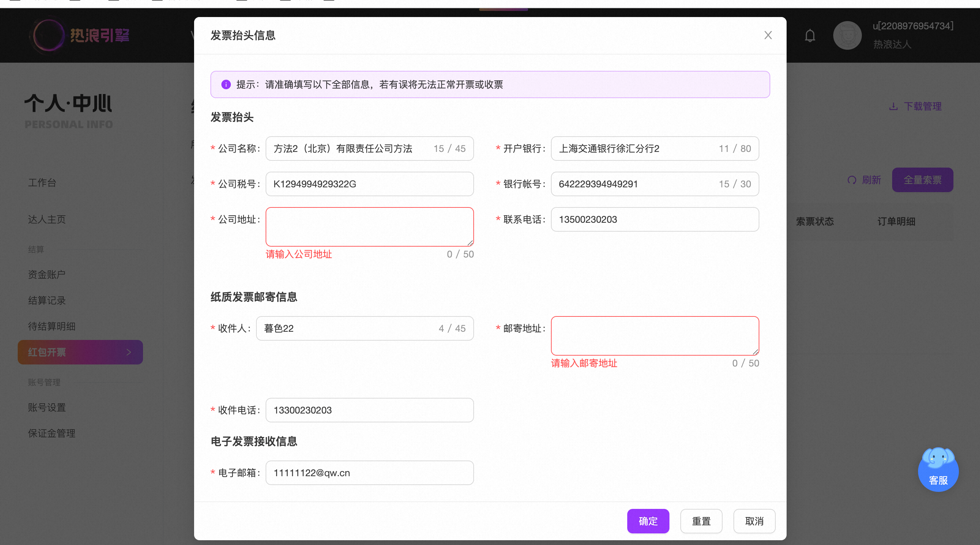Focus the 收件电话 input field
Image resolution: width=980 pixels, height=545 pixels.
369,410
